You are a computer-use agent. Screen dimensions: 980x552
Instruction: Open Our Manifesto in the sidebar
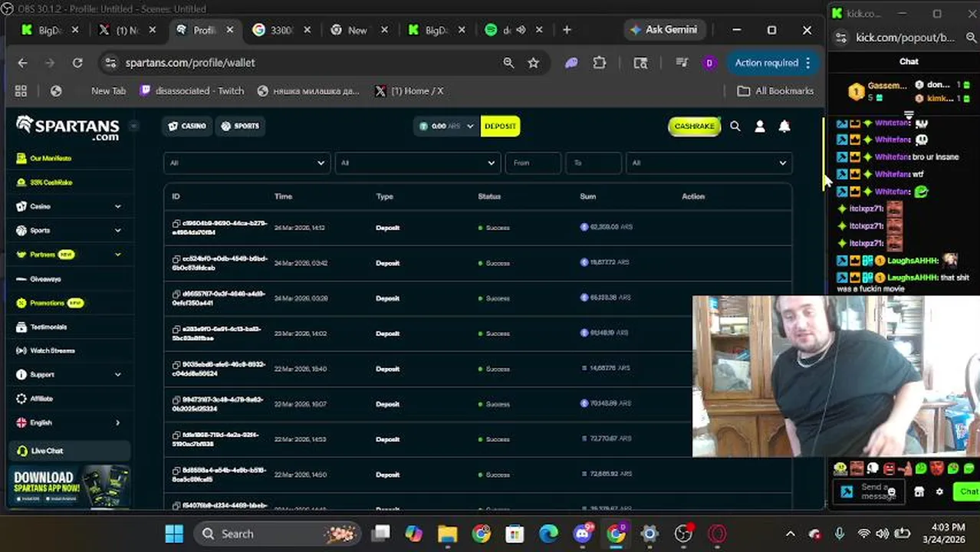click(50, 159)
